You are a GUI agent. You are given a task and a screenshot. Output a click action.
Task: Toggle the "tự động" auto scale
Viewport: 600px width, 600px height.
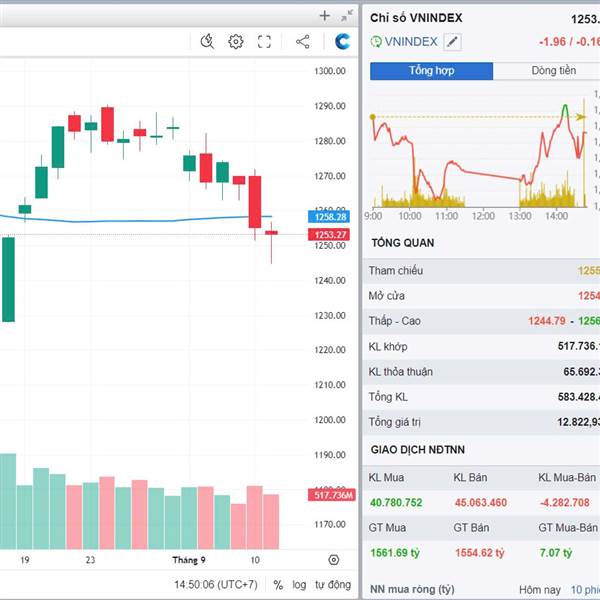point(333,585)
